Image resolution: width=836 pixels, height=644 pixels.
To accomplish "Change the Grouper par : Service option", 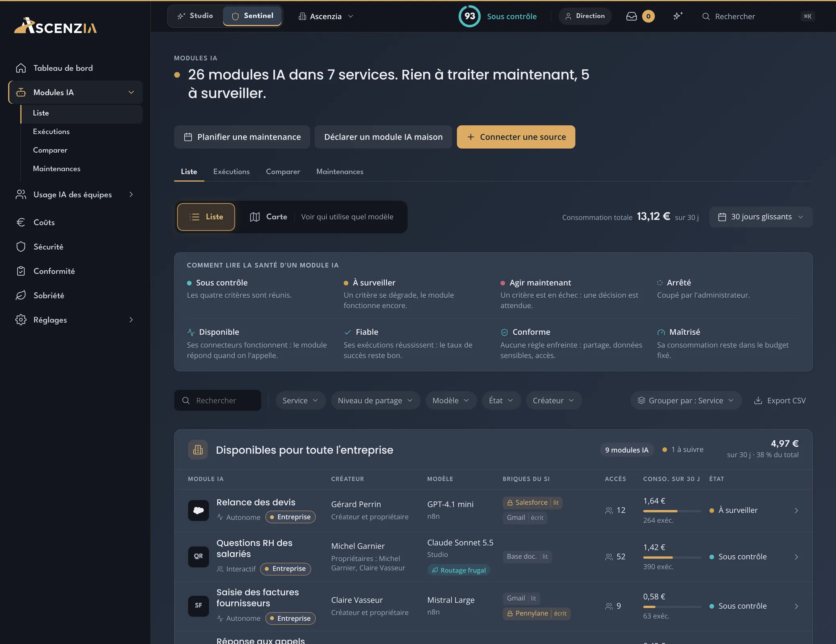I will tap(686, 401).
